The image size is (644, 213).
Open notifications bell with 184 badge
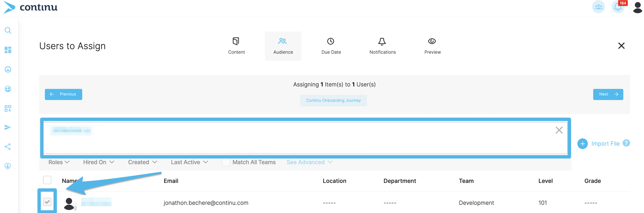point(618,7)
